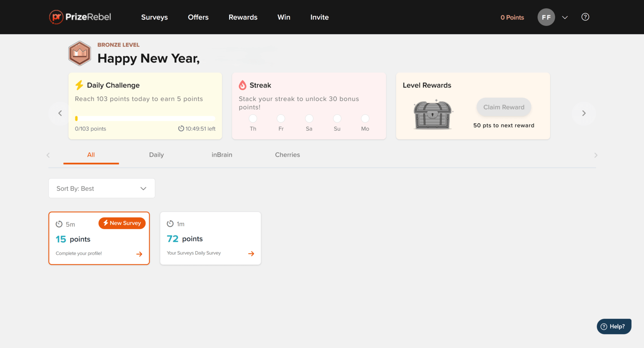
Task: Open the Rewards menu item
Action: pyautogui.click(x=243, y=17)
